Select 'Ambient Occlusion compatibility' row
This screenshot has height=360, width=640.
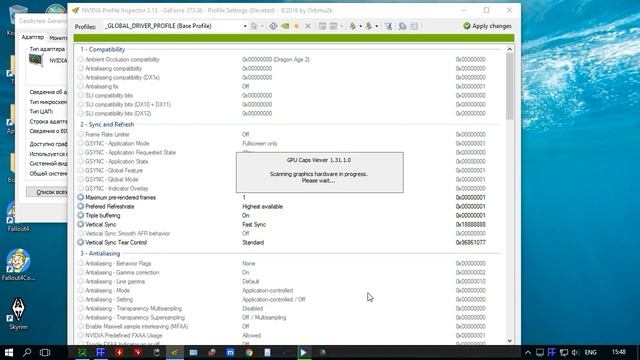[288, 60]
